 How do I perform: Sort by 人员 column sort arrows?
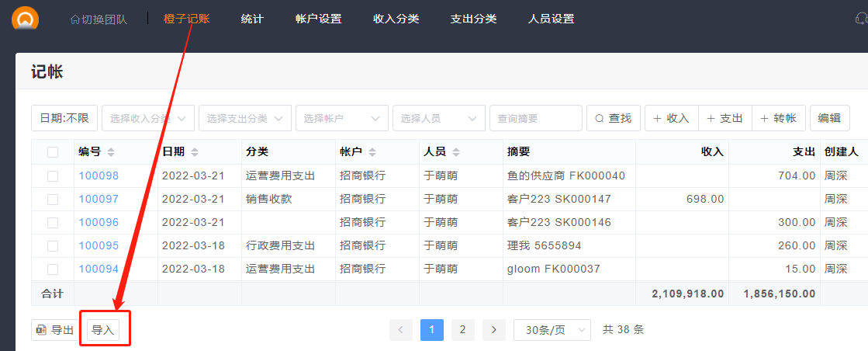456,152
